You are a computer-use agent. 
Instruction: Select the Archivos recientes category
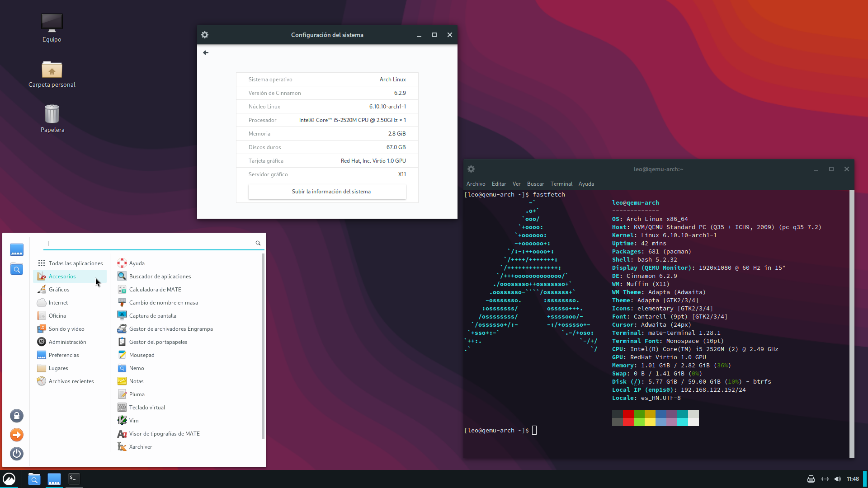click(x=70, y=381)
